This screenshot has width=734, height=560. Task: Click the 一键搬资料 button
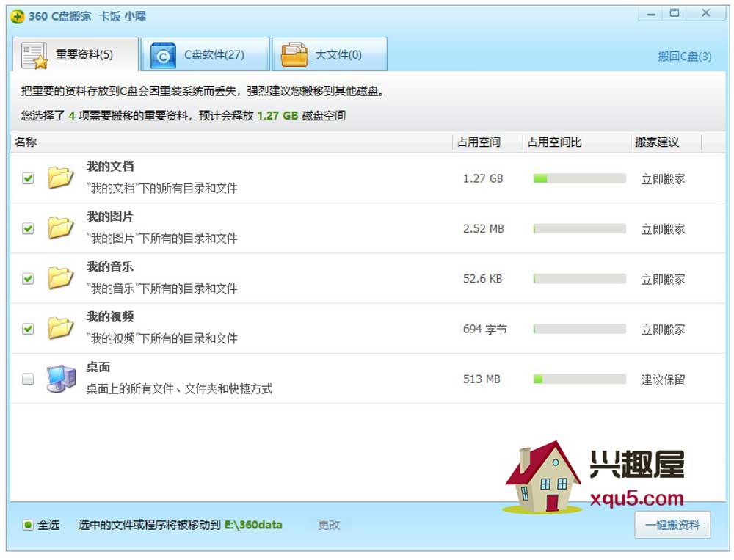pyautogui.click(x=672, y=525)
